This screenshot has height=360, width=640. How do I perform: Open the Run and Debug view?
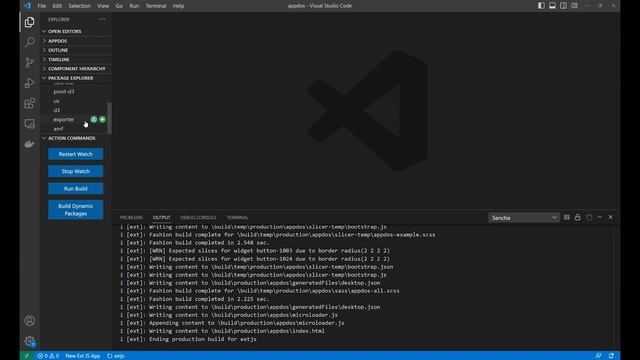click(29, 83)
